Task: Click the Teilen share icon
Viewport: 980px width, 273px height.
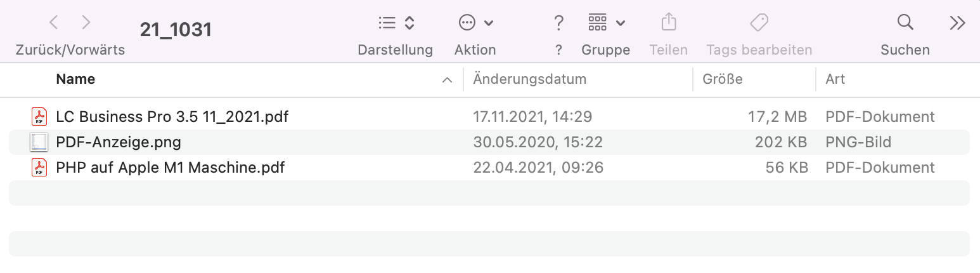Action: coord(668,23)
